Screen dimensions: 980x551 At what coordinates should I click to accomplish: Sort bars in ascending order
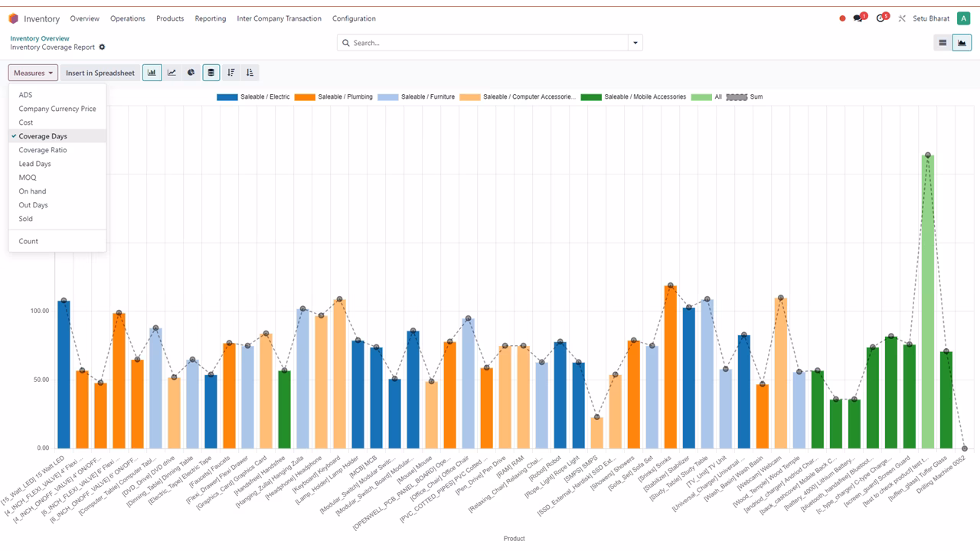coord(250,73)
